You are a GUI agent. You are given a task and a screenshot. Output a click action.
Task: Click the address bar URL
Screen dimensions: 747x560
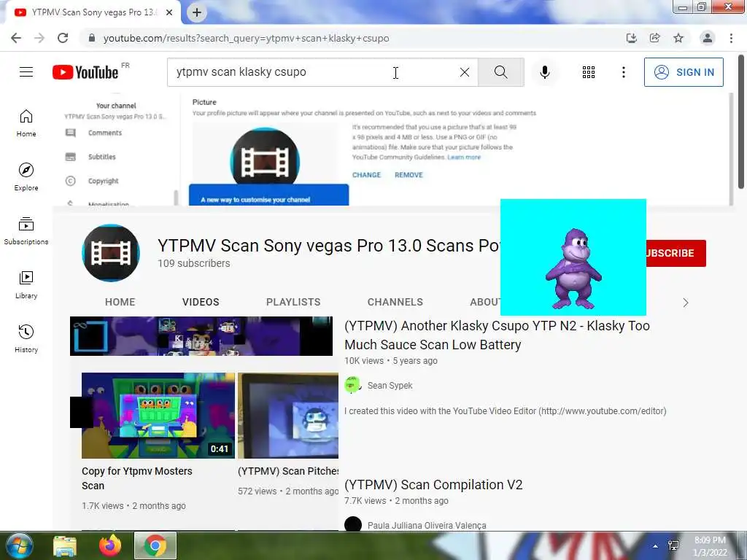246,38
